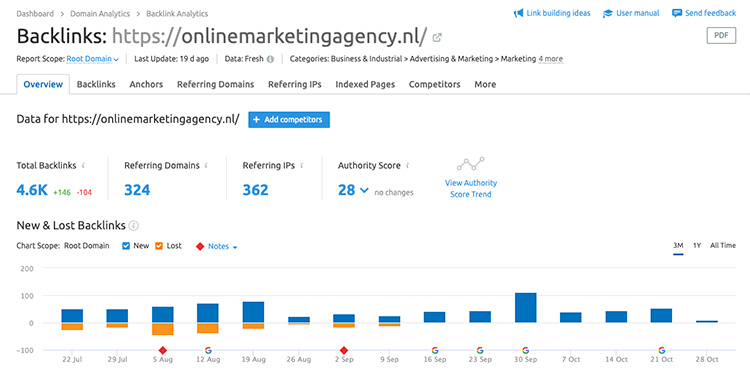Click the +146 new backlinks figure
The width and height of the screenshot is (750, 384).
62,193
